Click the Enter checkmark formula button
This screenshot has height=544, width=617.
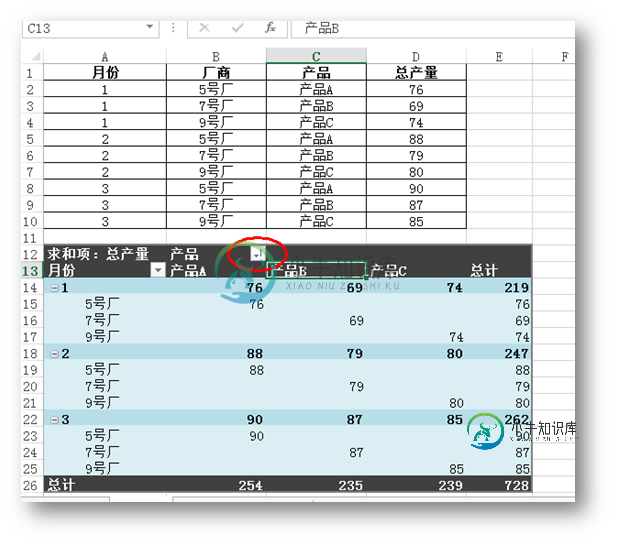[x=237, y=28]
